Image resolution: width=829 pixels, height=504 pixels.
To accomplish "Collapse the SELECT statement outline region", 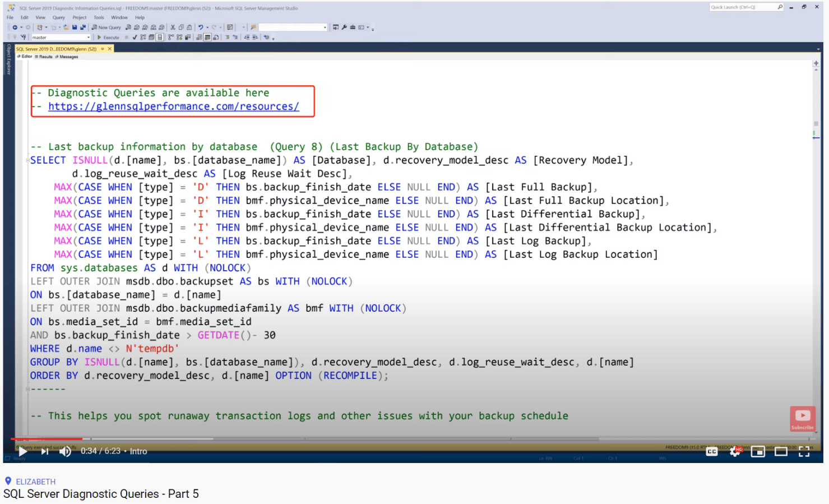I will pyautogui.click(x=27, y=160).
